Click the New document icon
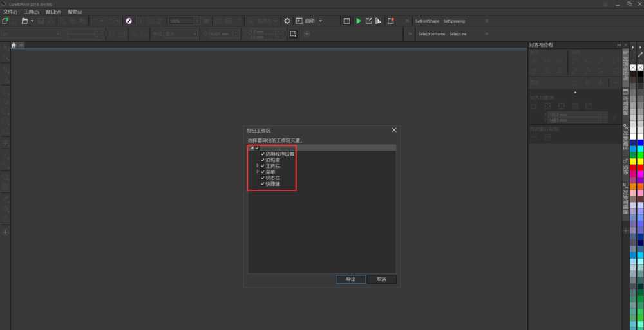Image resolution: width=644 pixels, height=330 pixels. coord(6,21)
